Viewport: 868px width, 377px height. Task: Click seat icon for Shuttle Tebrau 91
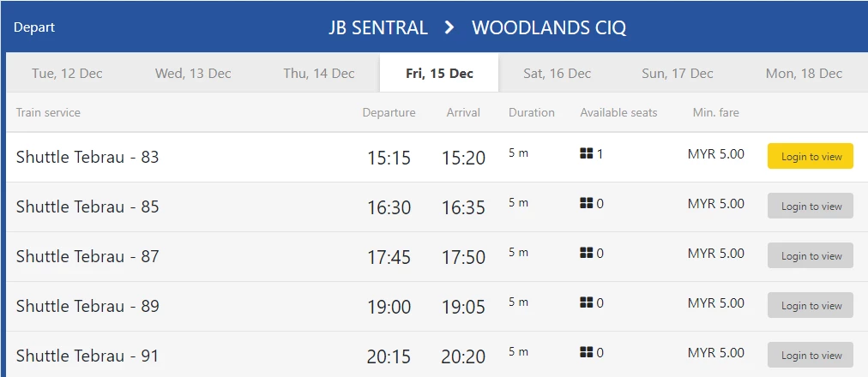point(586,352)
